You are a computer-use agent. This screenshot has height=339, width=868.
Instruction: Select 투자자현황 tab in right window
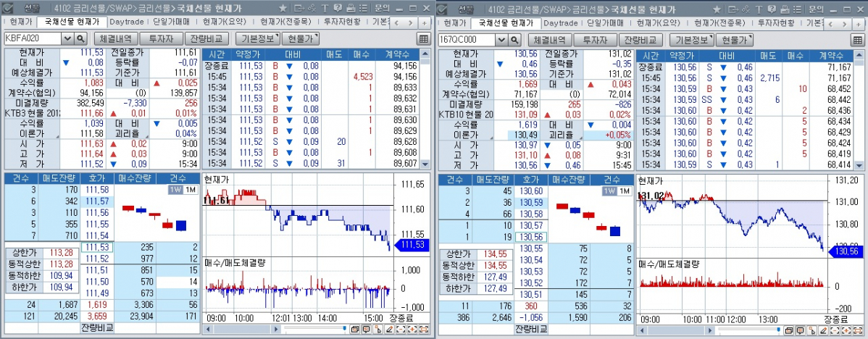[775, 22]
